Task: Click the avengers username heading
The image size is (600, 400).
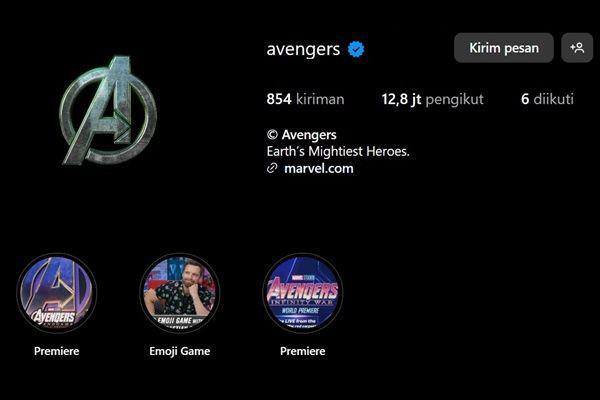Action: (x=303, y=49)
